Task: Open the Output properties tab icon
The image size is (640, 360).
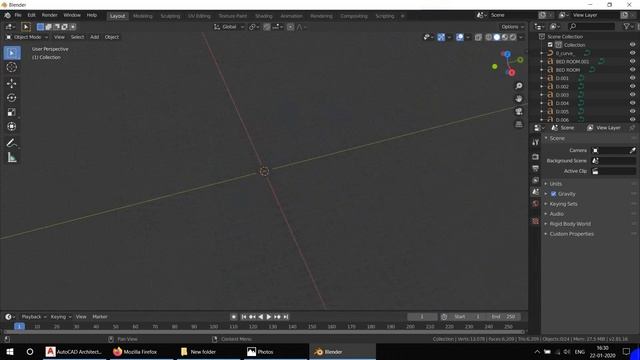Action: (x=536, y=168)
